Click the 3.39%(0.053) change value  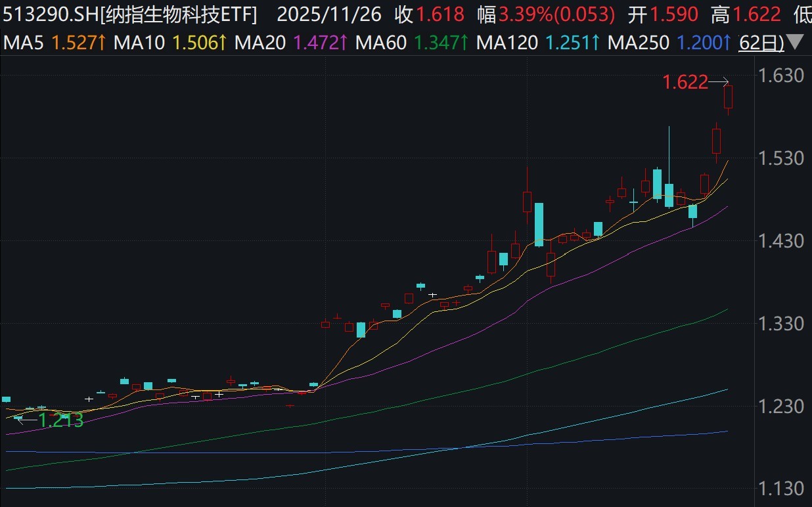click(556, 14)
